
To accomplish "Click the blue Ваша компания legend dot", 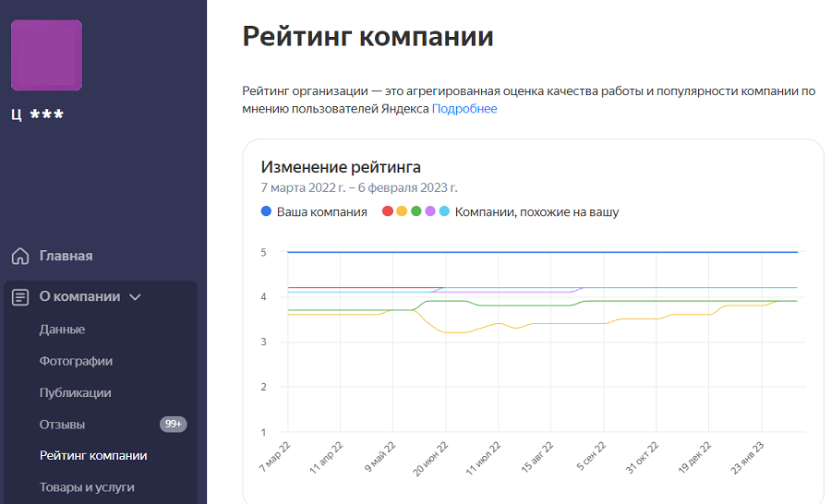I will click(267, 212).
